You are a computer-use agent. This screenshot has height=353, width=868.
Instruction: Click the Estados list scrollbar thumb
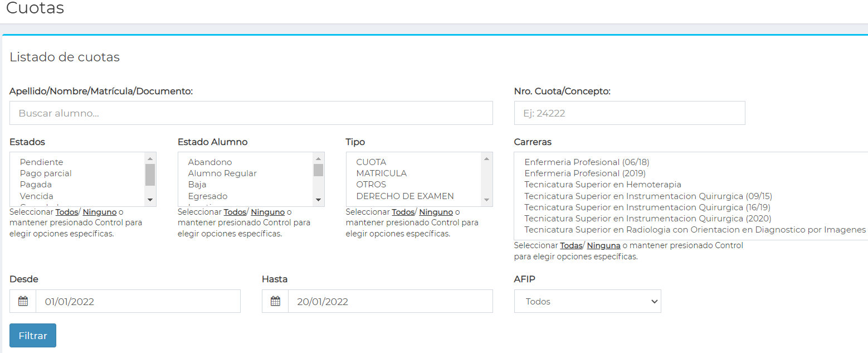(x=150, y=175)
